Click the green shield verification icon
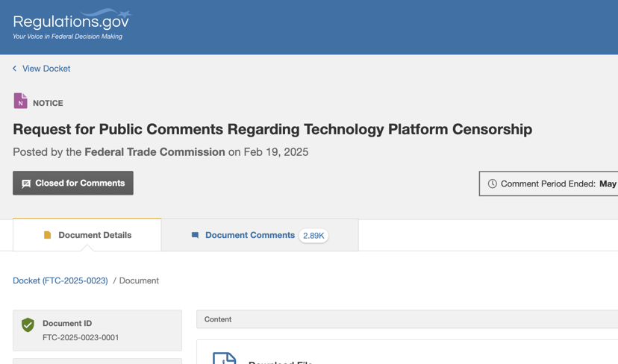This screenshot has height=364, width=618. [x=28, y=324]
